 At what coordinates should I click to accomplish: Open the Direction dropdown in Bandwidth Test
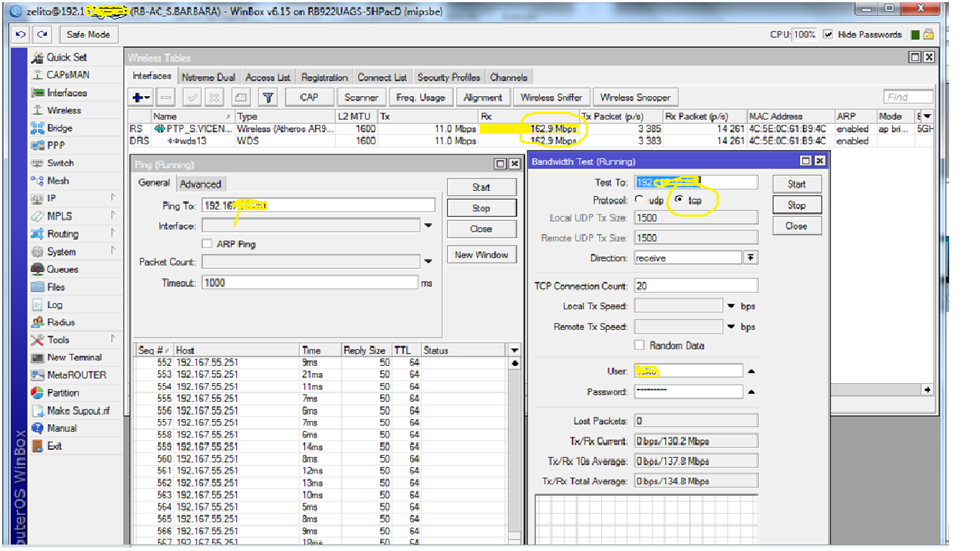coord(750,258)
